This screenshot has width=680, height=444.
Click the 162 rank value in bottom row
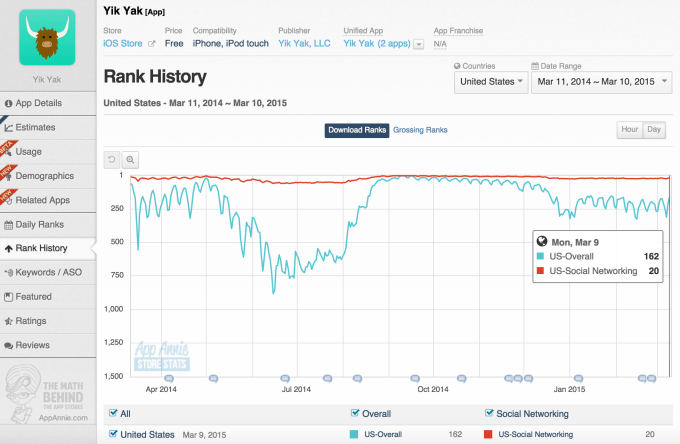pyautogui.click(x=455, y=434)
